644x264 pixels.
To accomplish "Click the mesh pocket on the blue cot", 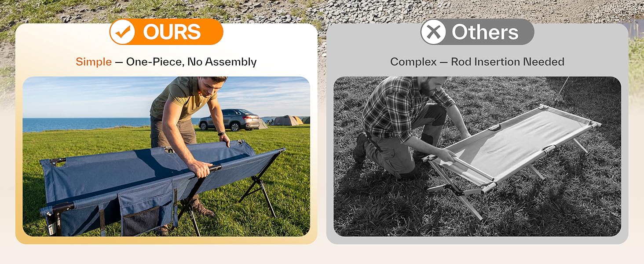I will tap(141, 220).
